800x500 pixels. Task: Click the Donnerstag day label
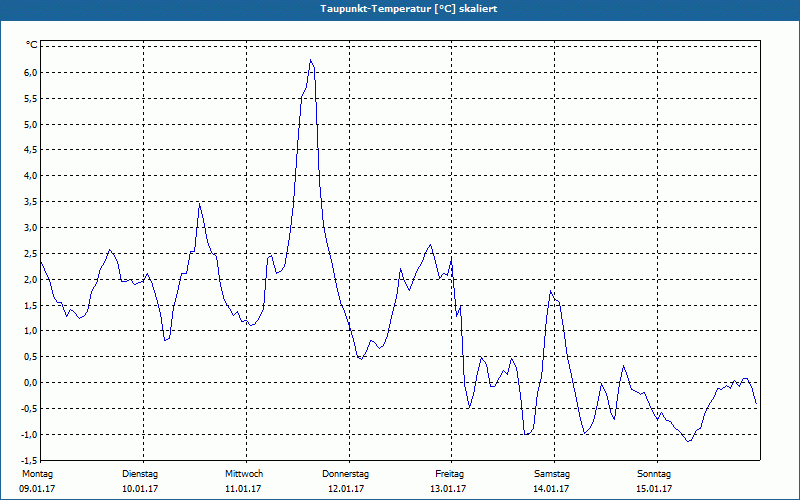pos(345,474)
